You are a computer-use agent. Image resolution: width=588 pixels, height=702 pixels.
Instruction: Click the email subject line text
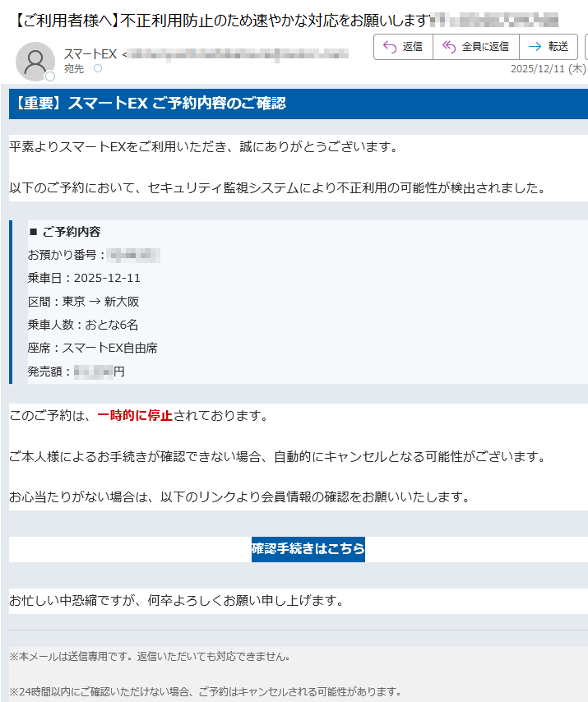(222, 18)
